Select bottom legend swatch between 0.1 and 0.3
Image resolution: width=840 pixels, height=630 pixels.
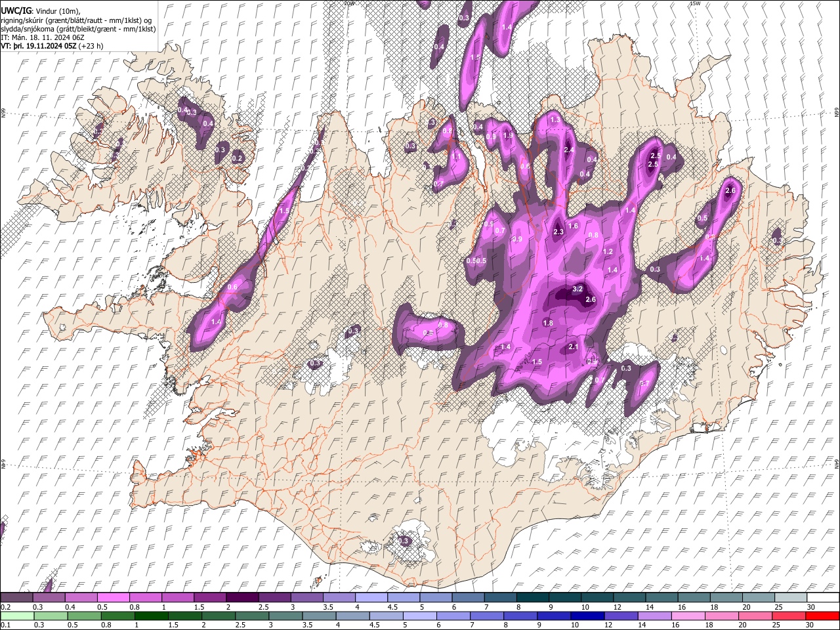click(17, 616)
